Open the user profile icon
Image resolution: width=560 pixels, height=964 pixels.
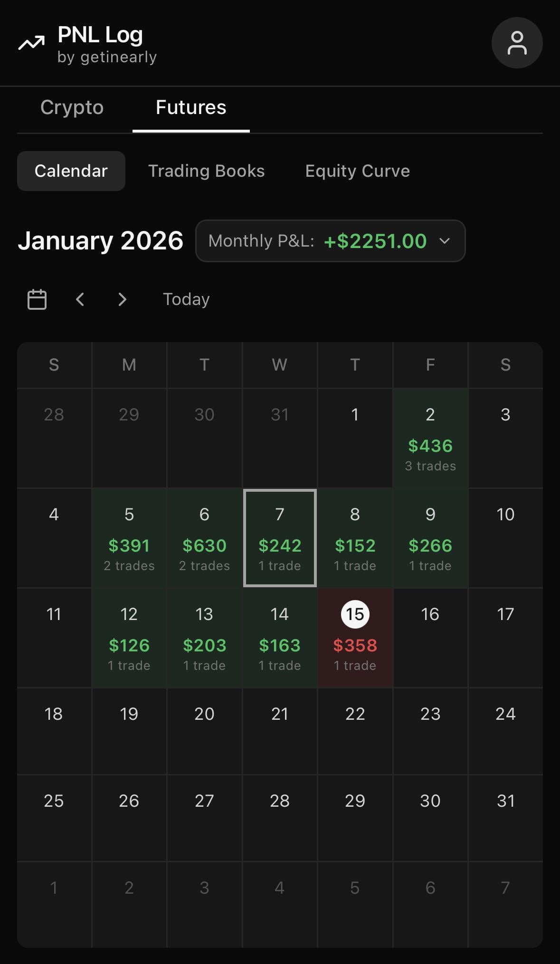(x=517, y=43)
